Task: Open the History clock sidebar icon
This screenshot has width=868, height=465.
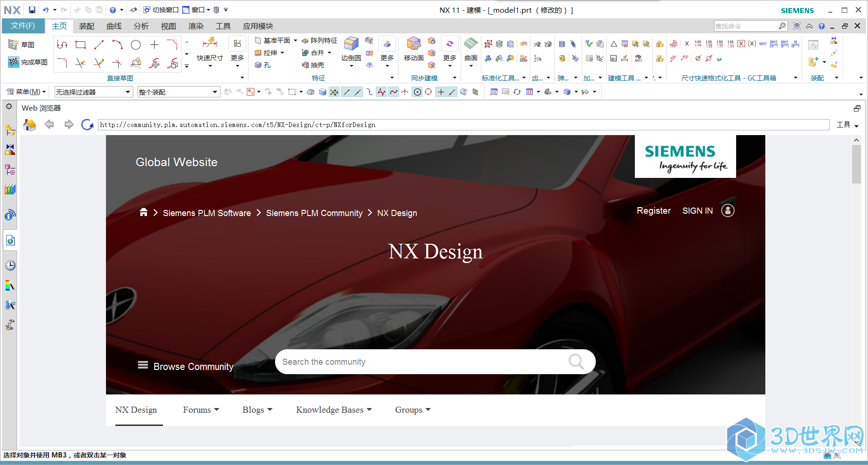Action: 10,265
